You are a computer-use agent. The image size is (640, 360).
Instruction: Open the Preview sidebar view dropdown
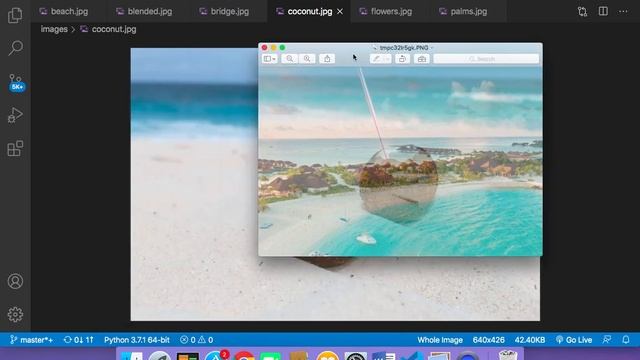[x=269, y=59]
